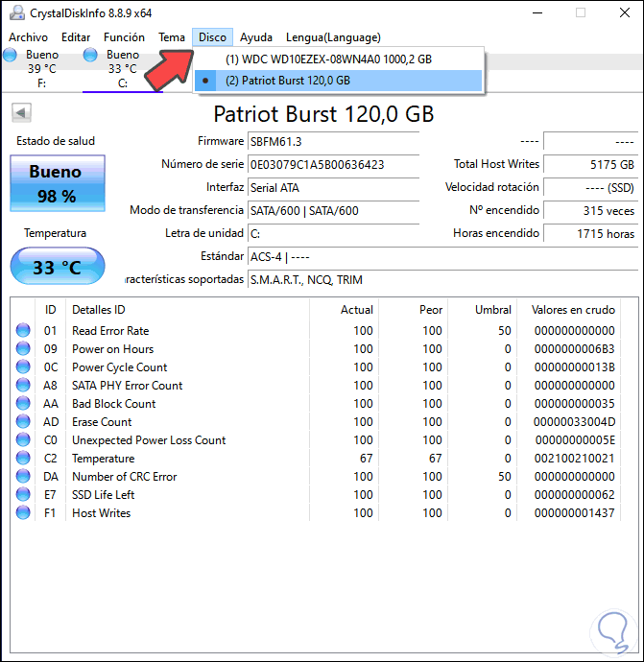
Task: Click the blue status orb for drive F:
Action: tap(11, 55)
